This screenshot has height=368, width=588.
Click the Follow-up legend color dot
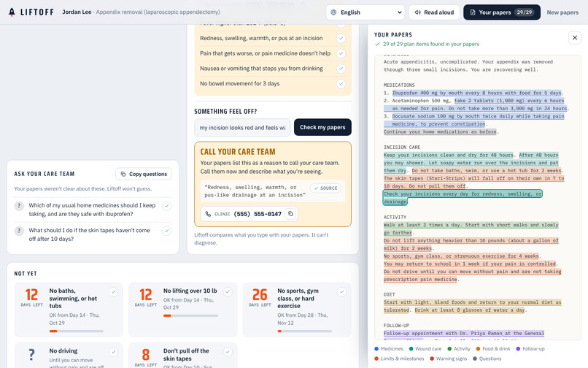coord(518,349)
